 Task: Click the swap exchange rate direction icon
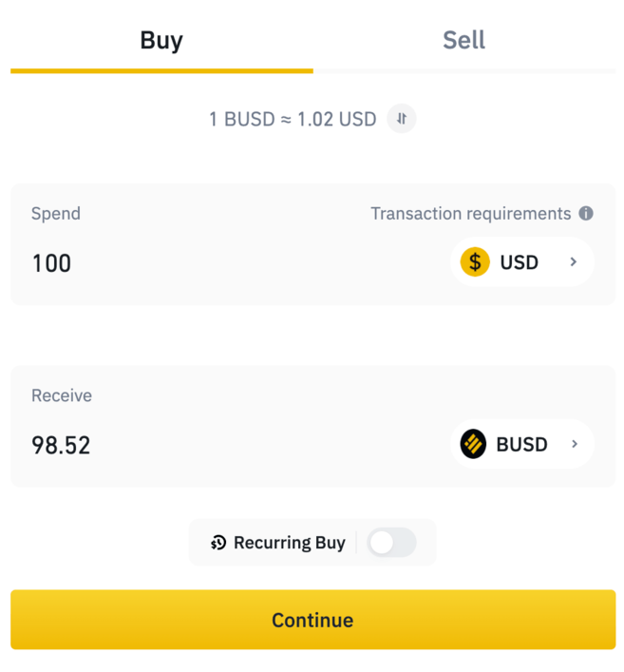[402, 119]
